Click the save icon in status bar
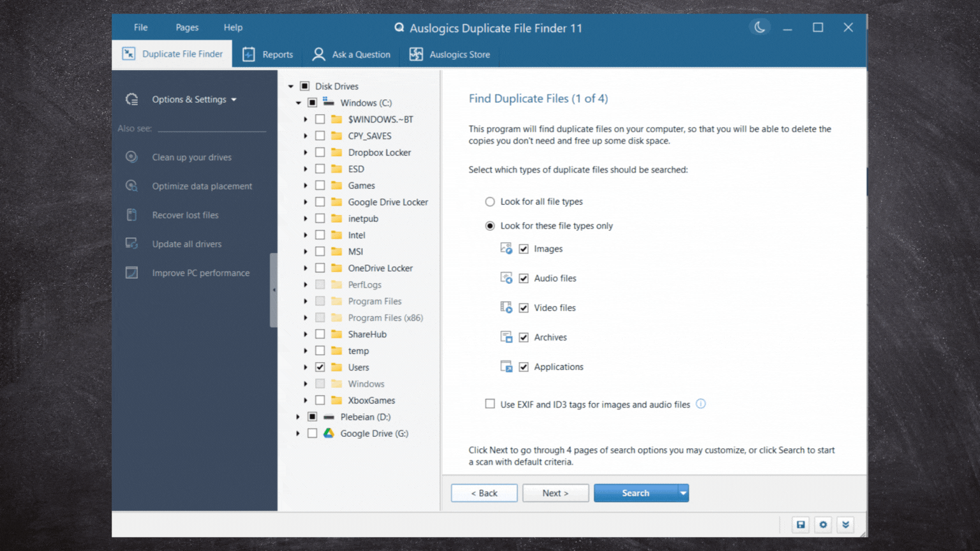 coord(800,525)
